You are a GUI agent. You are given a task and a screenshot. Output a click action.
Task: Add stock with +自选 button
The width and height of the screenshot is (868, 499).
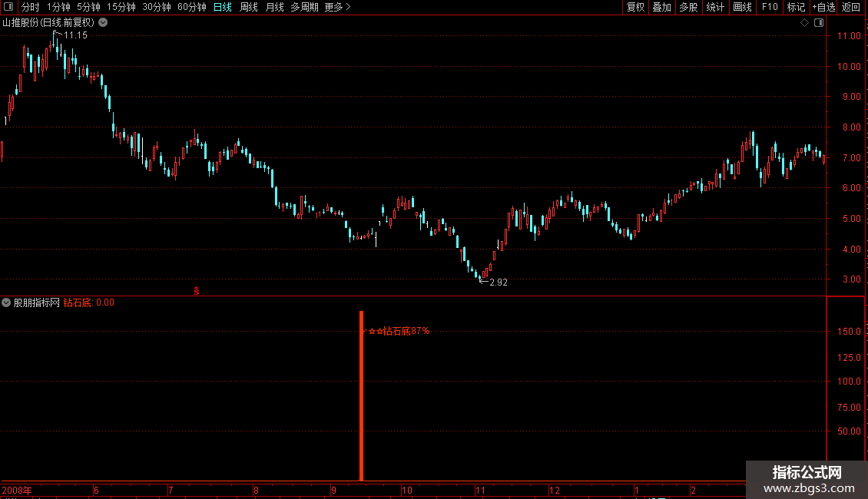coord(823,7)
